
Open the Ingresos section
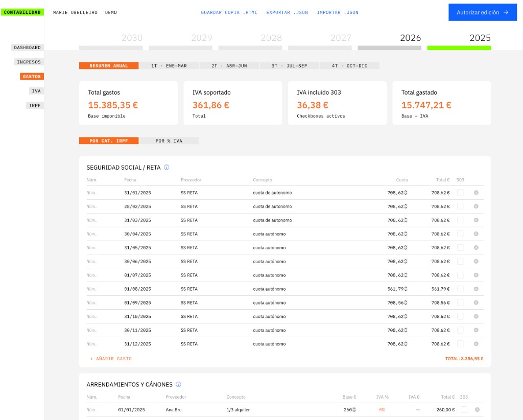click(x=29, y=62)
